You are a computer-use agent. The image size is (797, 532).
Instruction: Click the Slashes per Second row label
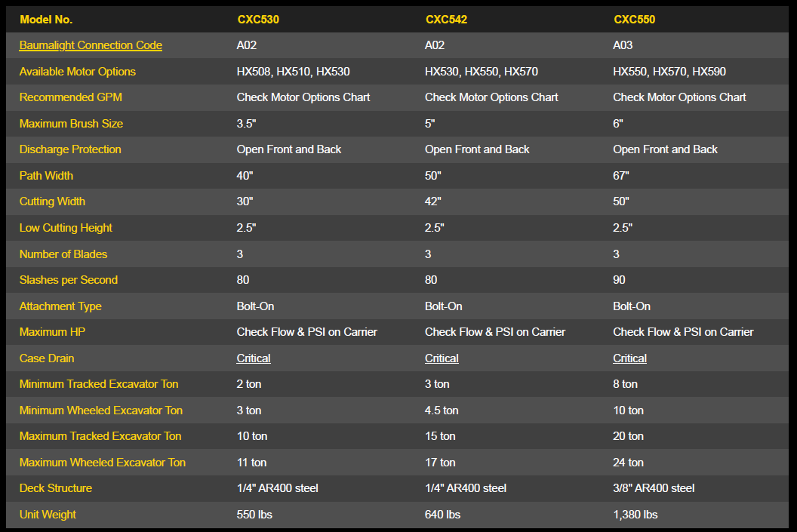point(69,280)
